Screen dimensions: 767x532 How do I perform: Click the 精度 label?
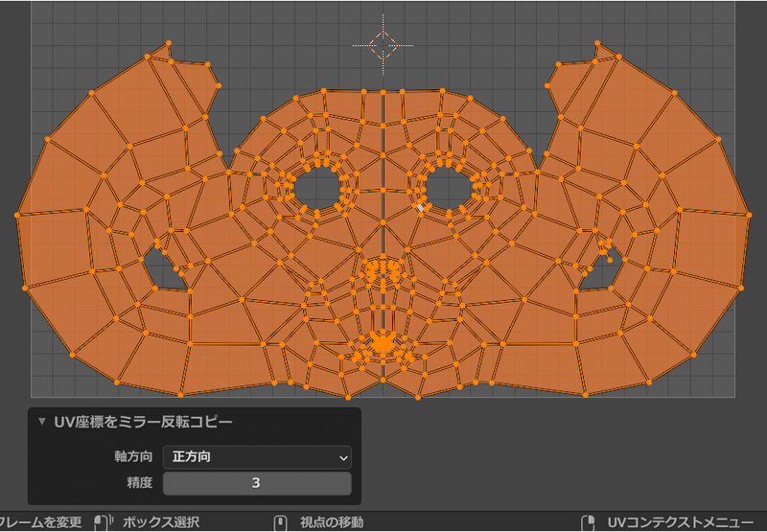(139, 483)
